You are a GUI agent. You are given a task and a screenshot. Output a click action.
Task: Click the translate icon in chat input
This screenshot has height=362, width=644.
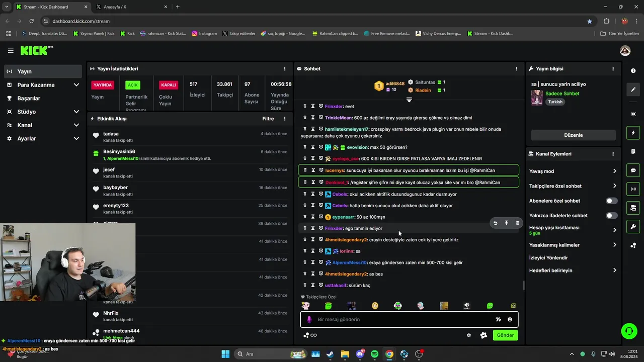[x=498, y=319]
